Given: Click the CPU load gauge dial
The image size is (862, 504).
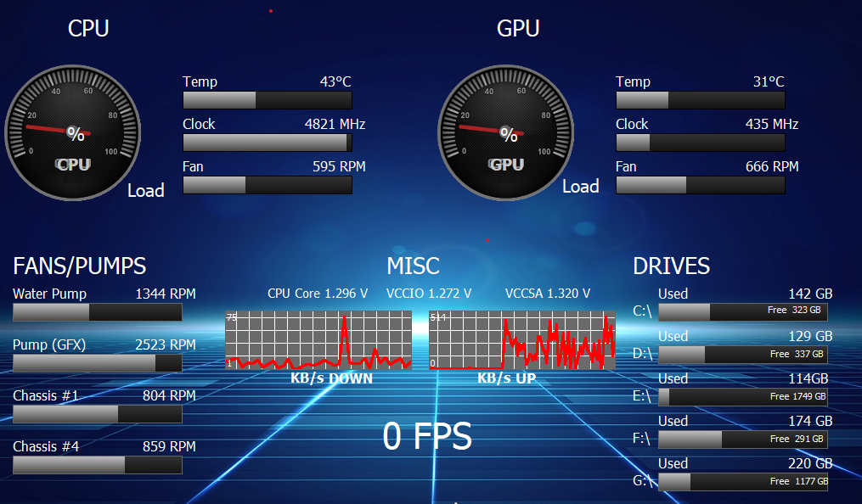Looking at the screenshot, I should pyautogui.click(x=73, y=133).
